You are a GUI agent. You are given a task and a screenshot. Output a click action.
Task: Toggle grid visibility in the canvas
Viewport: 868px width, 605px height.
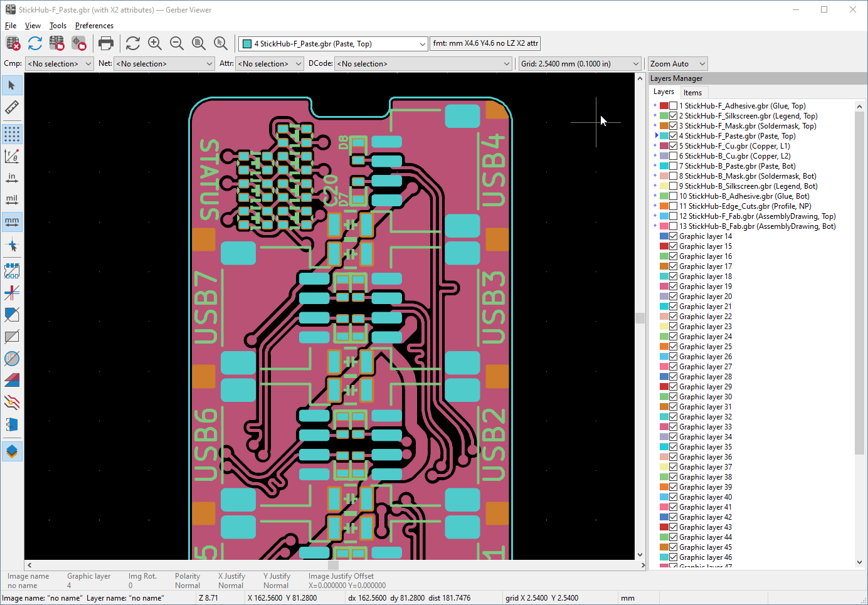(x=12, y=134)
